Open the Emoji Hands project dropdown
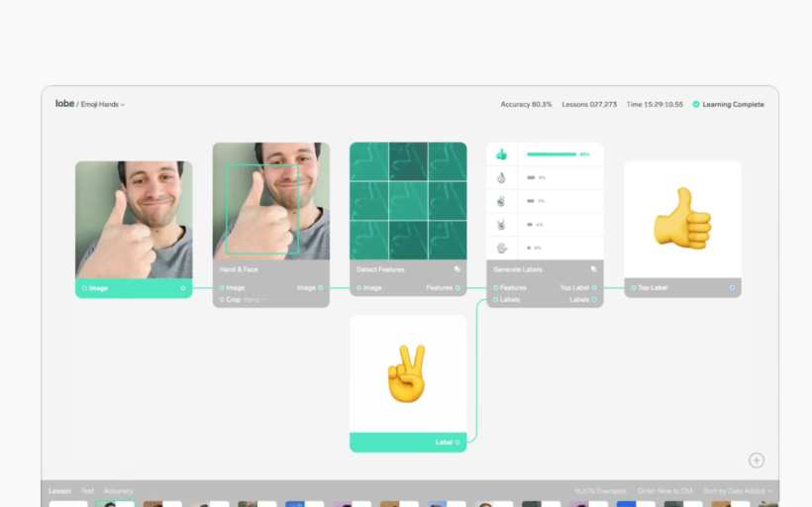The image size is (812, 507). [105, 104]
